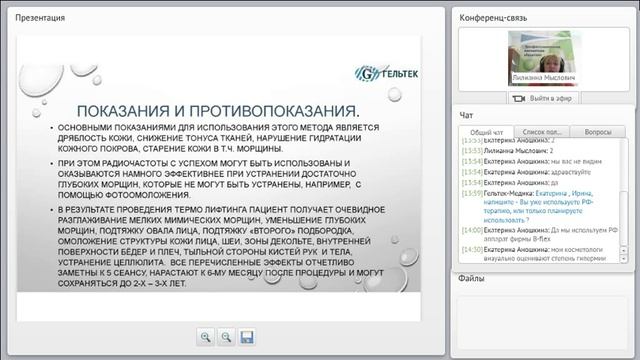The height and width of the screenshot is (360, 640).
Task: Click the chat vertical scrollbar thumb
Action: coord(623,218)
